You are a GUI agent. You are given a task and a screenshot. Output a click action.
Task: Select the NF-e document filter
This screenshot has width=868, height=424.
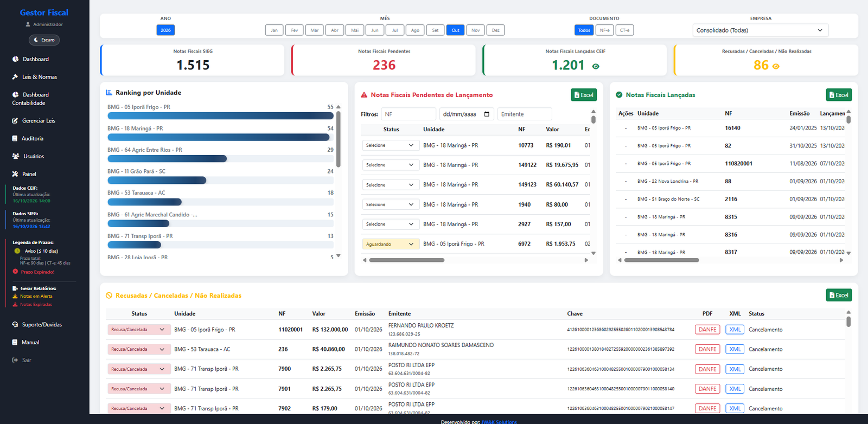coord(604,30)
